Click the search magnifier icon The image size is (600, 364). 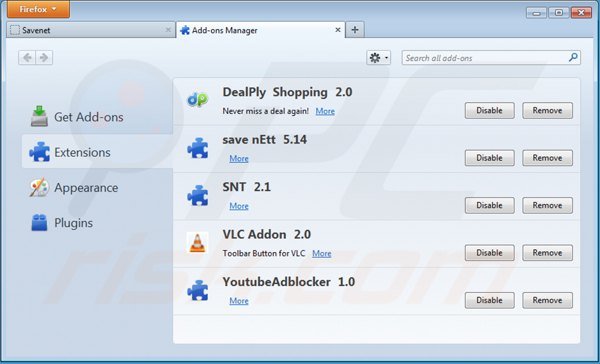click(573, 57)
